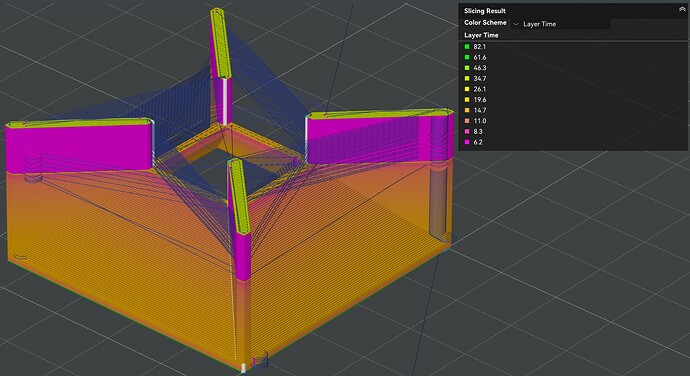Click the small arrow beside Layer Time
The width and height of the screenshot is (690, 376).
tap(516, 24)
